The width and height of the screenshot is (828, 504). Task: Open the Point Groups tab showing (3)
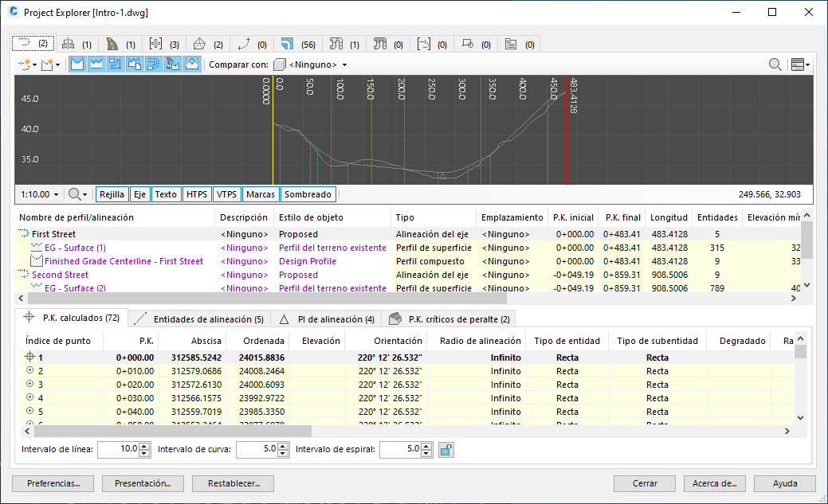pyautogui.click(x=165, y=44)
